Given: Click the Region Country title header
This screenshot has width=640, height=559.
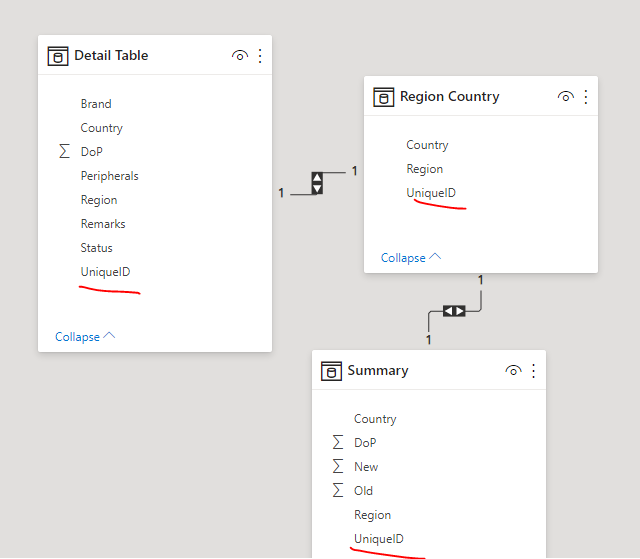Looking at the screenshot, I should tap(449, 96).
